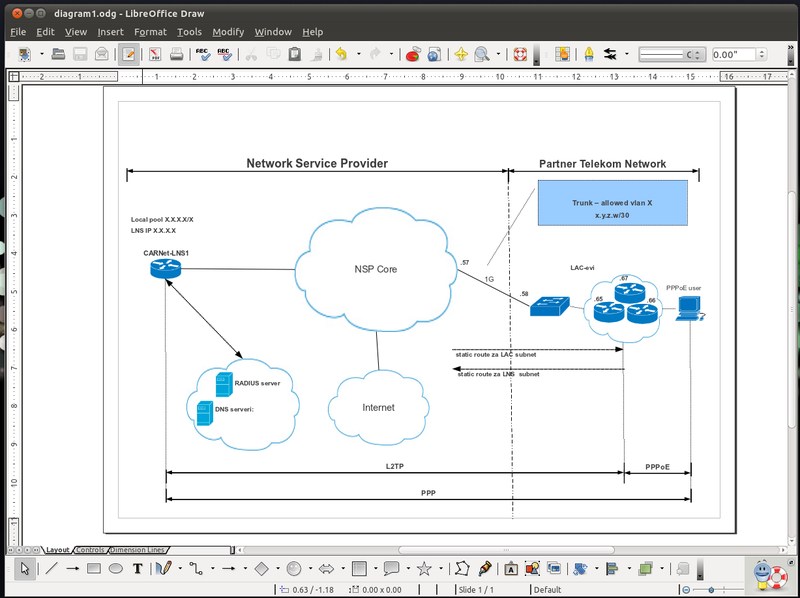Click the Undo arrow icon

pos(342,54)
